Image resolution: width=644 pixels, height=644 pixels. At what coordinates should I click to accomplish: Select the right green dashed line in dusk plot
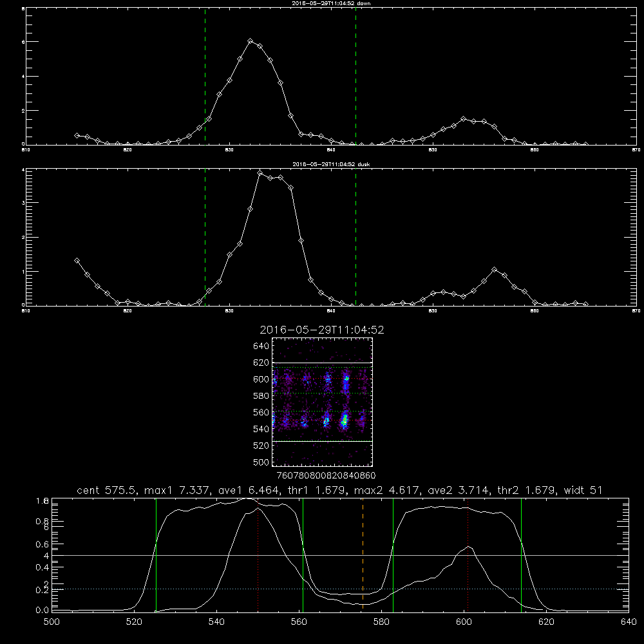355,237
